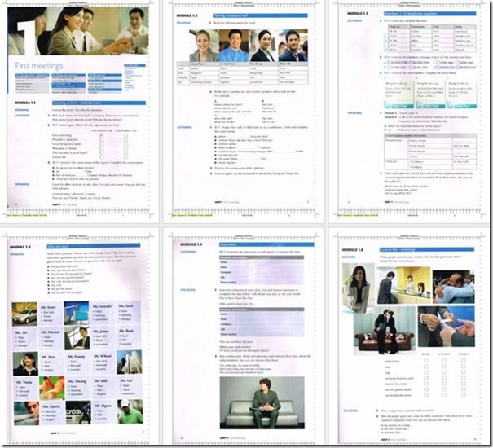The height and width of the screenshot is (448, 493).
Task: Click the 'MODULE 1.6' heading
Action: click(353, 249)
